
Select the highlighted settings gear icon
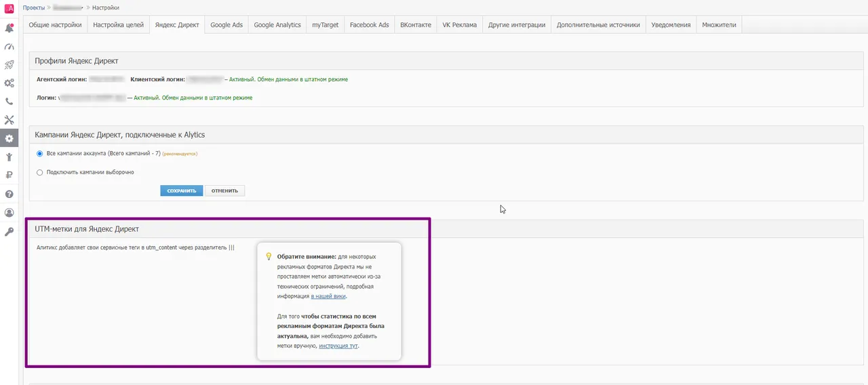pos(9,138)
